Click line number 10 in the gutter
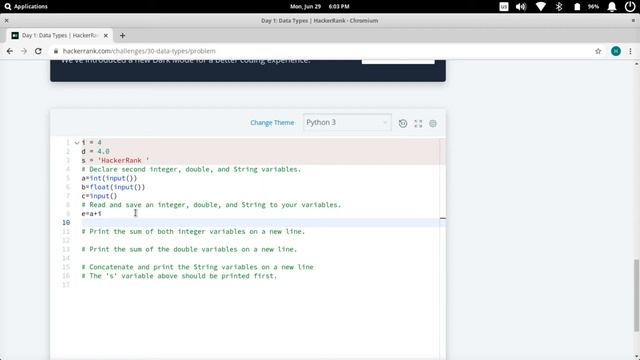This screenshot has height=360, width=640. [66, 222]
